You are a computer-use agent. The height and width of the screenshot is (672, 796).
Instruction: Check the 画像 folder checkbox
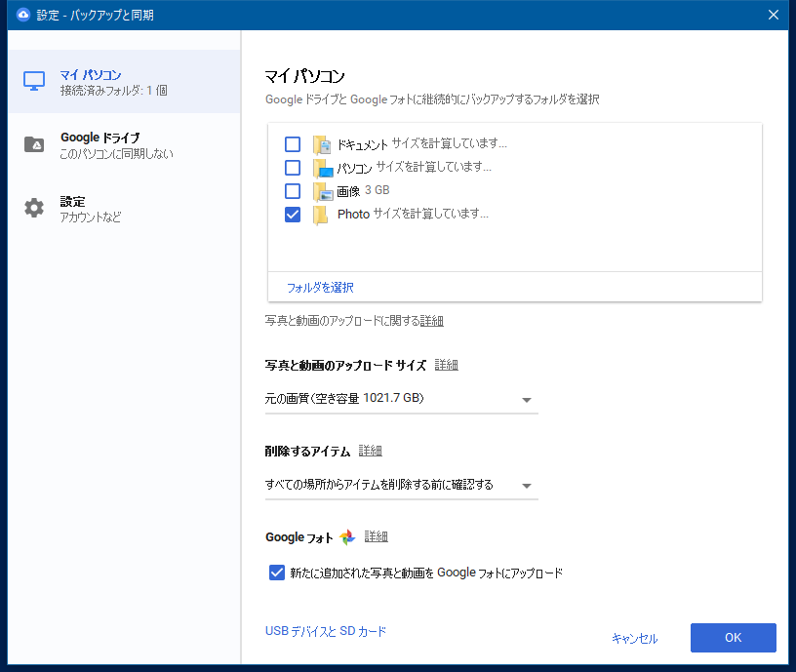click(x=293, y=191)
